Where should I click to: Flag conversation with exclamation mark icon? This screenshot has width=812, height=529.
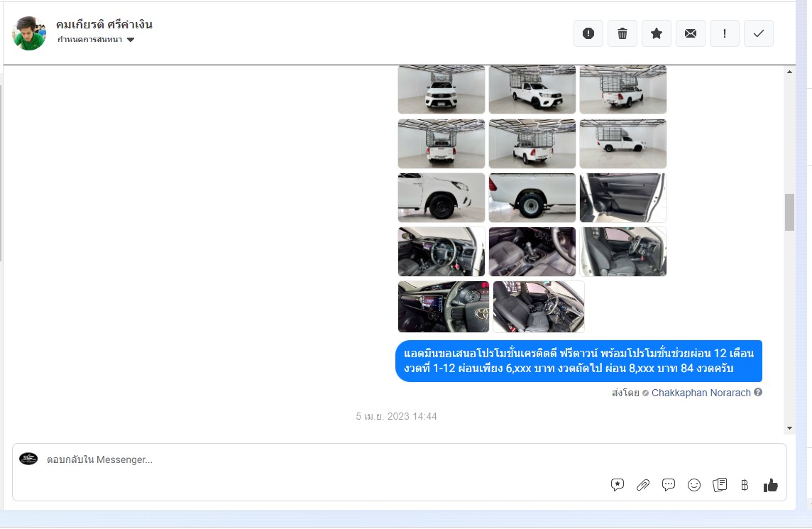(725, 33)
